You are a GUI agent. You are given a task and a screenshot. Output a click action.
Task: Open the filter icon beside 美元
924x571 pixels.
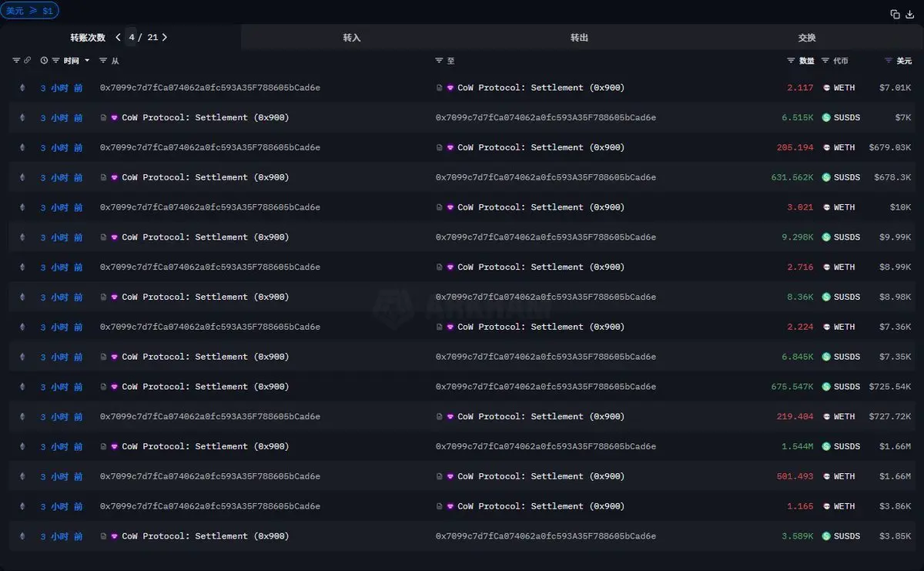(x=889, y=60)
